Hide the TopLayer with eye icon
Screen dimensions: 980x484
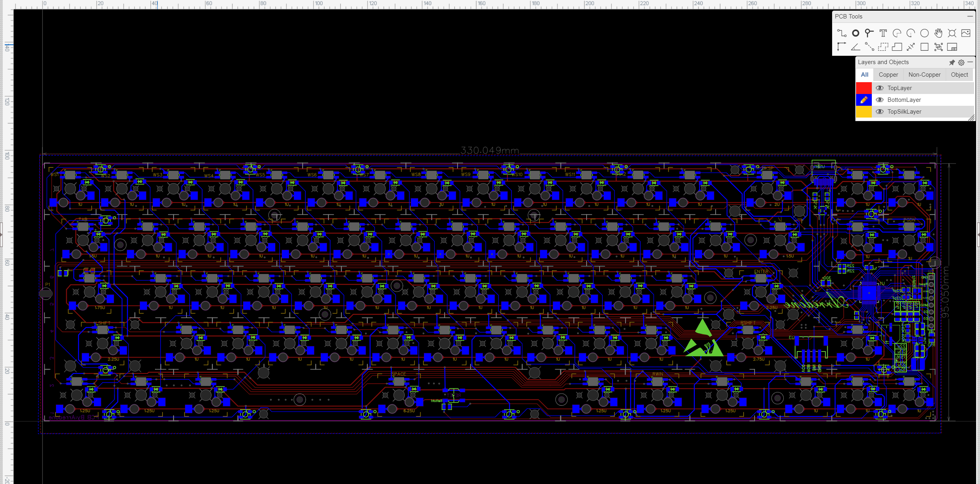880,88
